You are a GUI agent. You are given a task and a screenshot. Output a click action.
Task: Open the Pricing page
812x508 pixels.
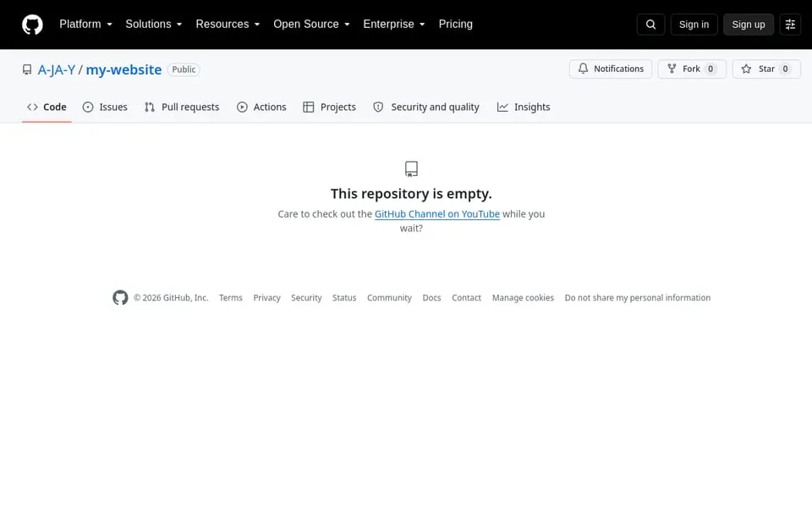(x=455, y=24)
